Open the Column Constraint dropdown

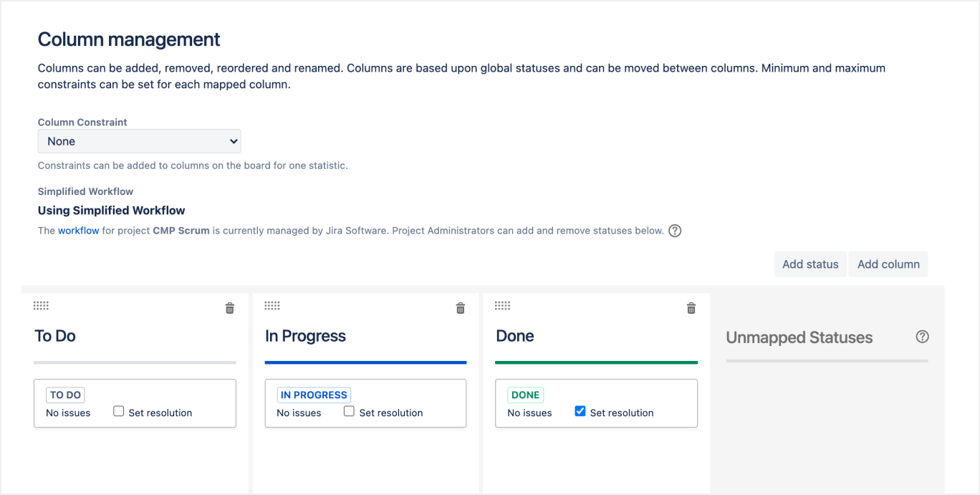click(139, 141)
